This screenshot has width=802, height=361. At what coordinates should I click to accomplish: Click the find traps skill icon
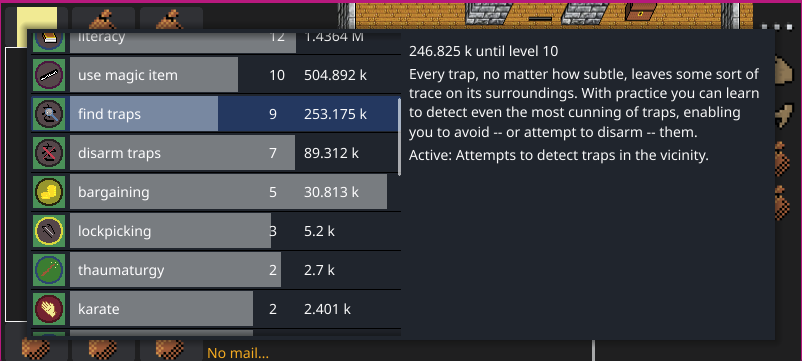[x=49, y=114]
